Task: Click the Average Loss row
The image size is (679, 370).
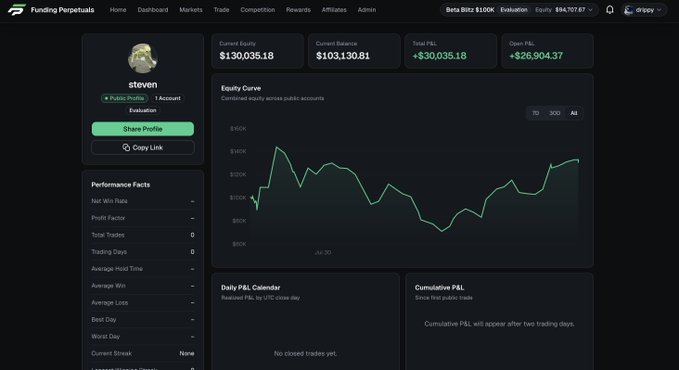Action: pos(143,302)
